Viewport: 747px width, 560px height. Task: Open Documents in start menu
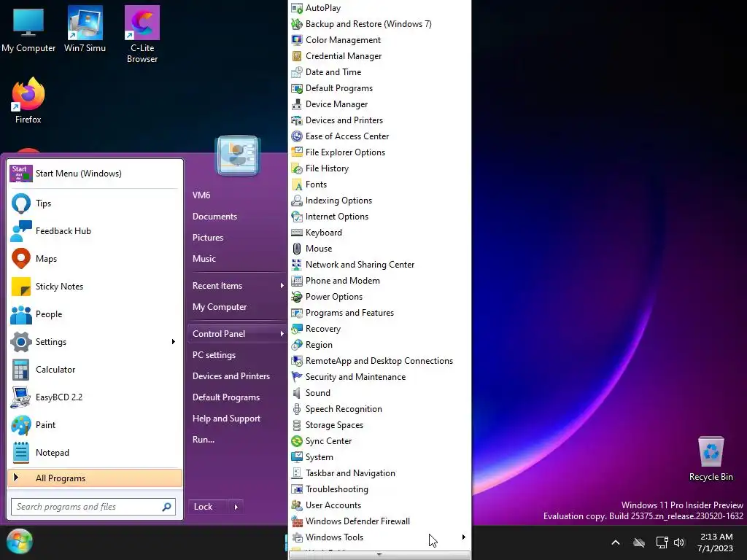(215, 217)
